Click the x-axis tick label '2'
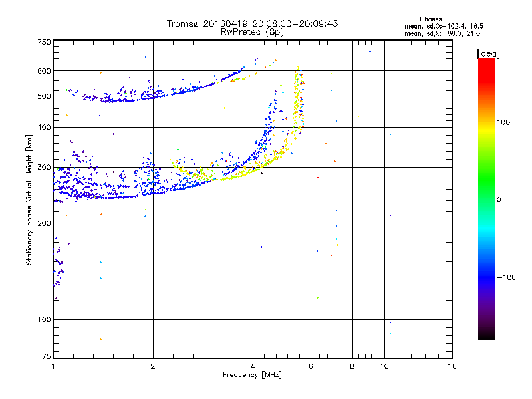 click(x=153, y=366)
